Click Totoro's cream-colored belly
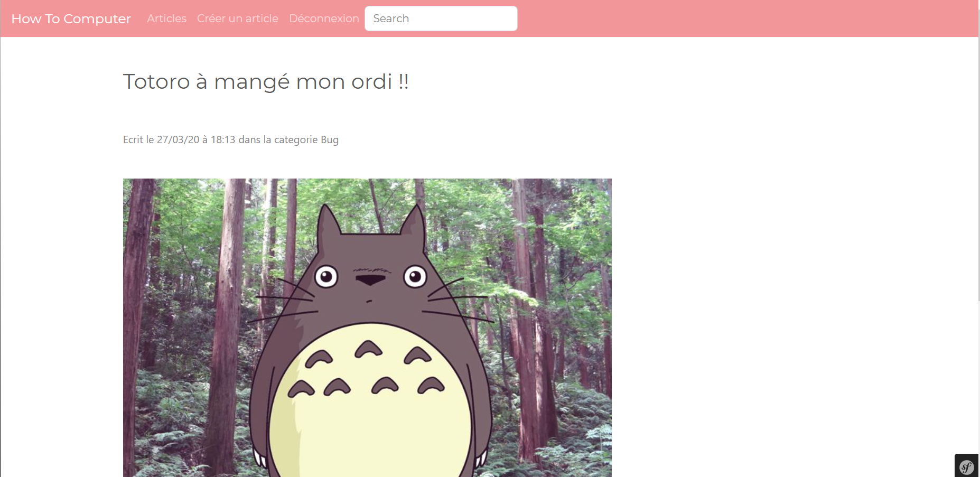 [370, 417]
